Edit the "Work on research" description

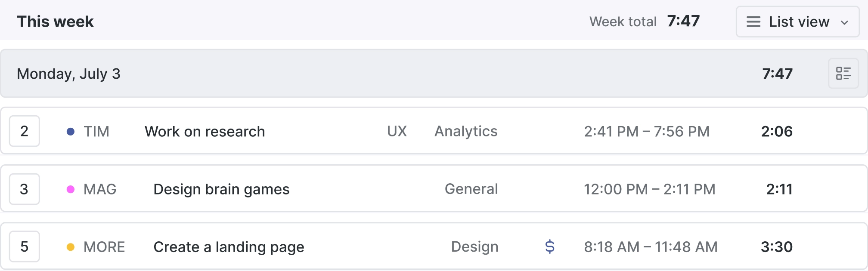tap(205, 132)
